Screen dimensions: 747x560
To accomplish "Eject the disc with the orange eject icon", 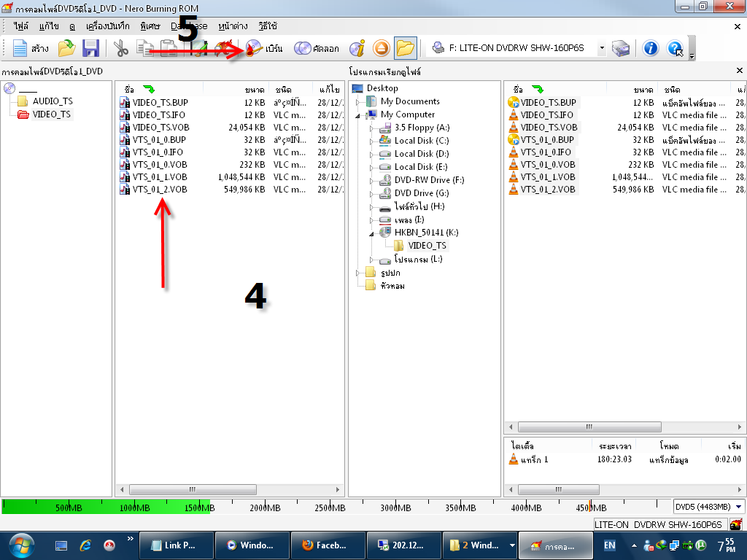I will [x=381, y=48].
